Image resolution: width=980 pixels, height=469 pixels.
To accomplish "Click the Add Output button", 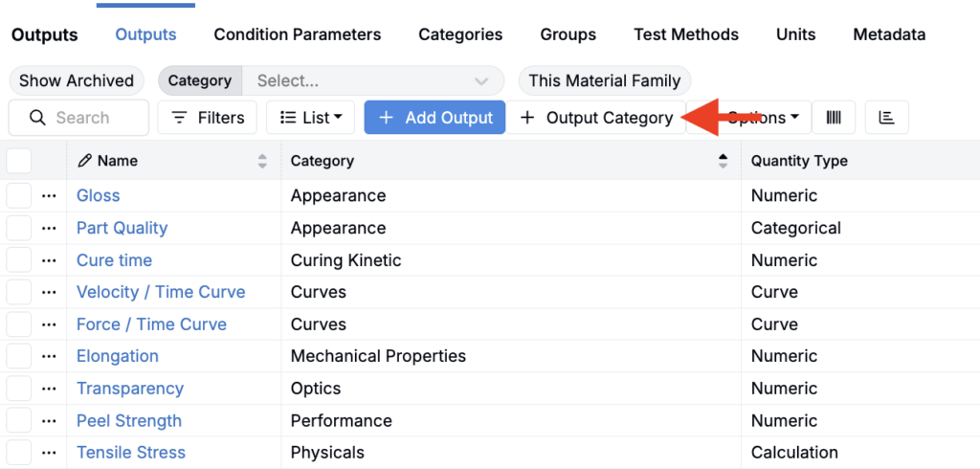I will pyautogui.click(x=434, y=118).
